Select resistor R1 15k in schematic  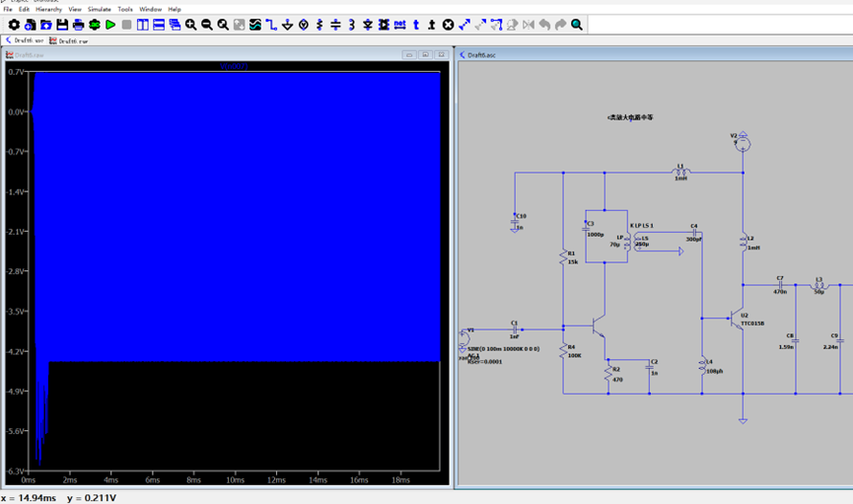[x=564, y=256]
